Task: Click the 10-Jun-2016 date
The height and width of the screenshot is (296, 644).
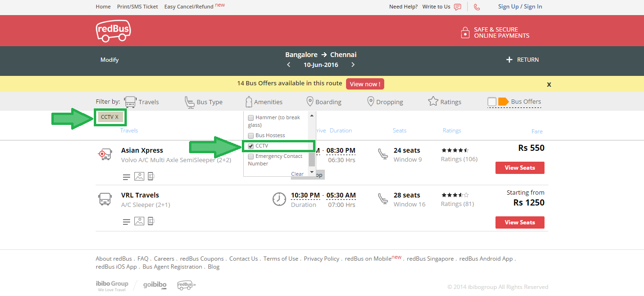Action: coord(321,65)
